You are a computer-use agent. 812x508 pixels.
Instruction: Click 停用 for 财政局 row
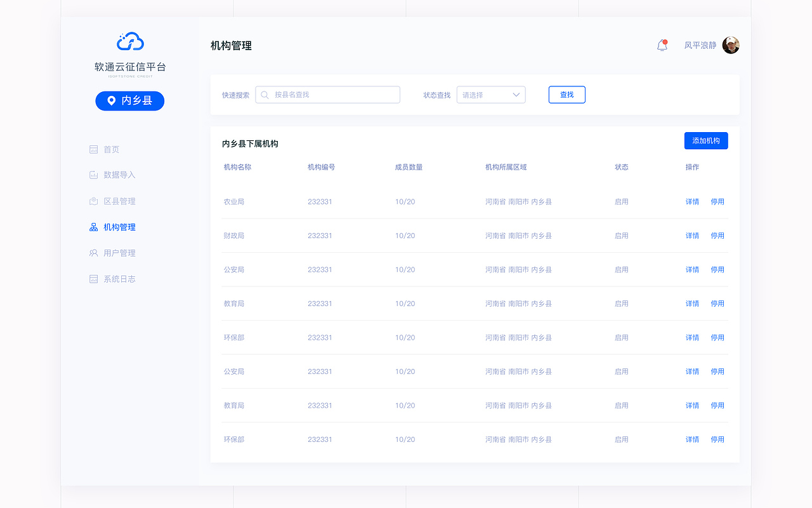(717, 236)
